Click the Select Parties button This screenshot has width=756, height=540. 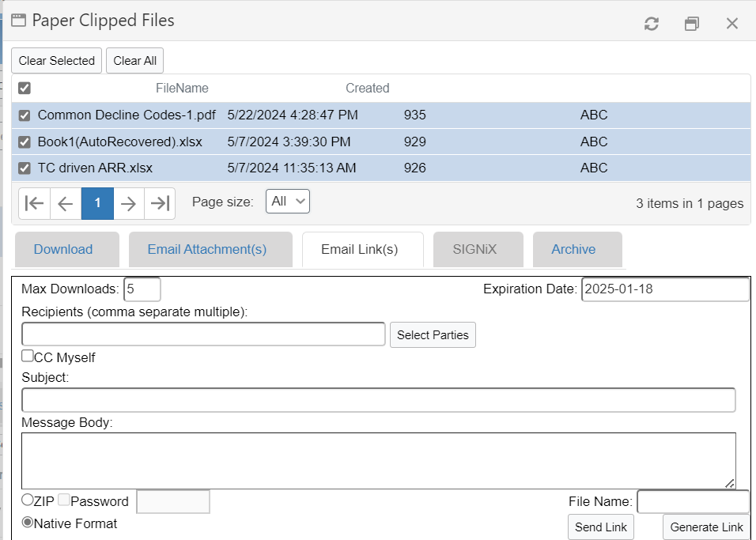click(x=433, y=335)
